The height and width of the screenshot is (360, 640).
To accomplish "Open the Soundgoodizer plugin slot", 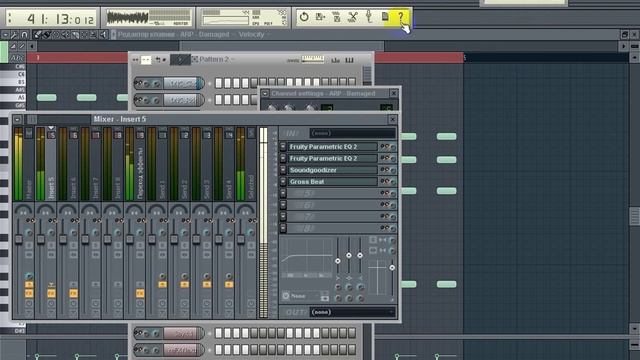I will coord(333,170).
